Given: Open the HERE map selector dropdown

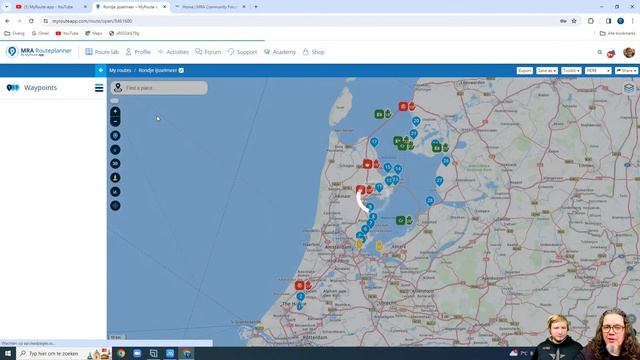Looking at the screenshot, I should pyautogui.click(x=598, y=71).
